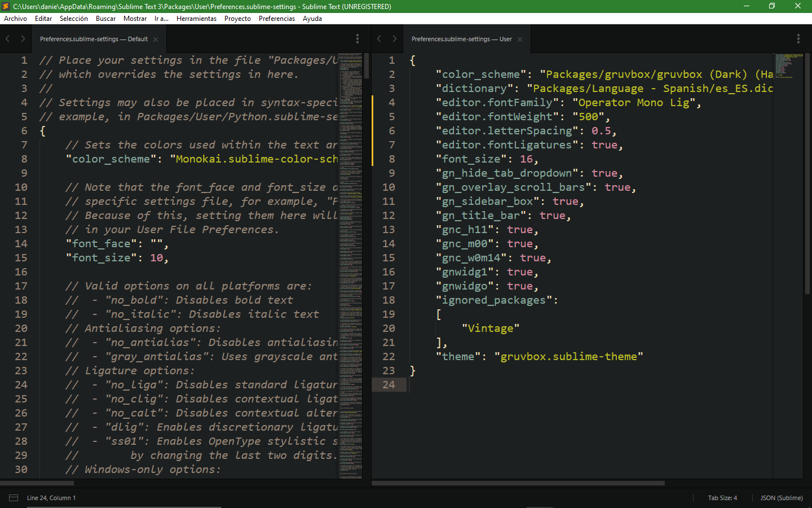Click the 0.5 letterSpacing value
Screen dimensions: 812x508
tap(601, 131)
